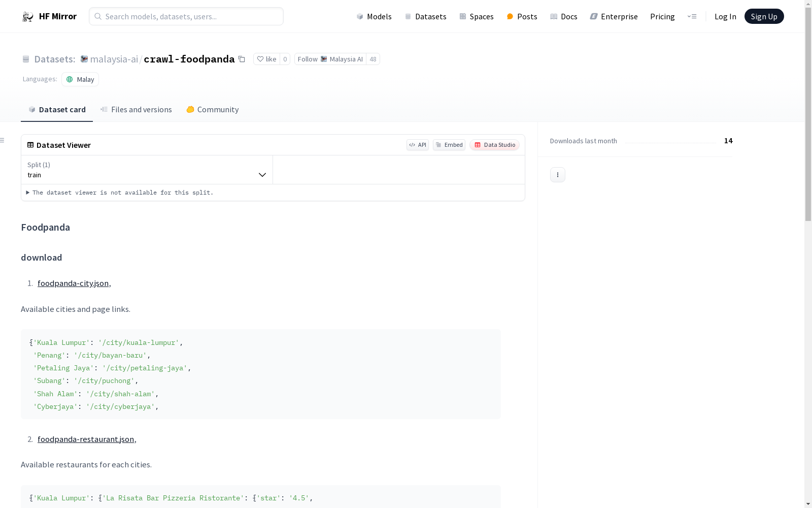
Task: Open the collapsed sidebar toggle at left edge
Action: point(3,140)
